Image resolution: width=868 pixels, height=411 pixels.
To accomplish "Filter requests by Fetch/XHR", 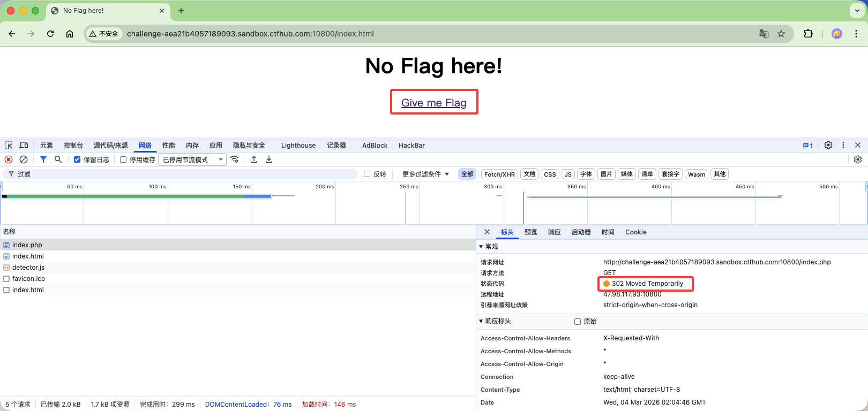I will tap(499, 174).
